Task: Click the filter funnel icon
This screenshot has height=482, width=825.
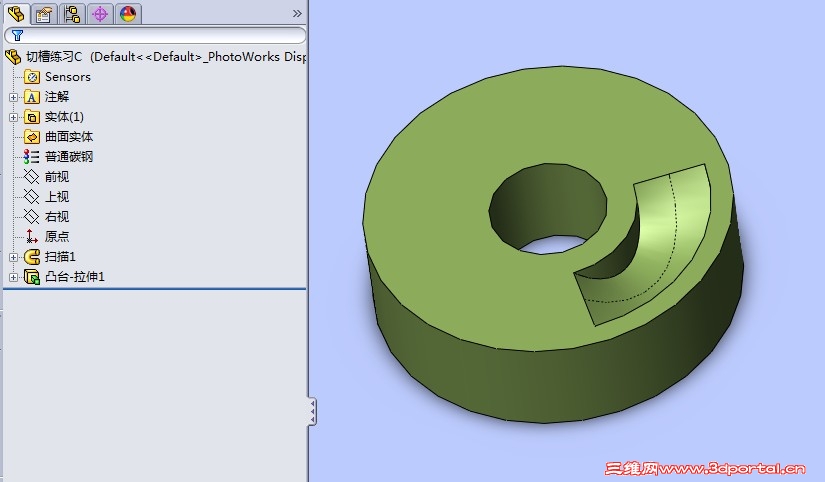Action: [17, 35]
